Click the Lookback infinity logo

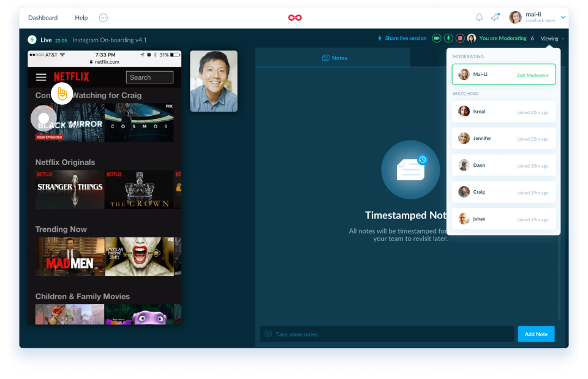(x=295, y=17)
